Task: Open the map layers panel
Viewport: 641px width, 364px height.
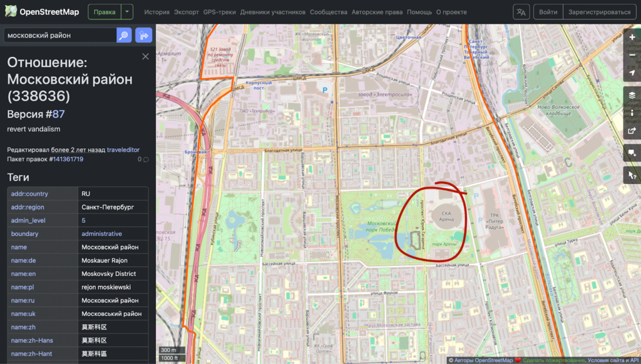Action: pyautogui.click(x=632, y=95)
